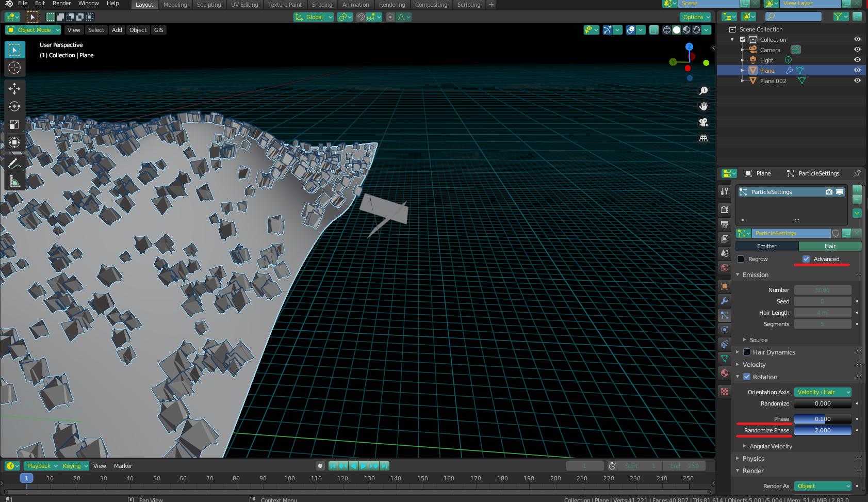Open the Output properties tab

[x=725, y=224]
